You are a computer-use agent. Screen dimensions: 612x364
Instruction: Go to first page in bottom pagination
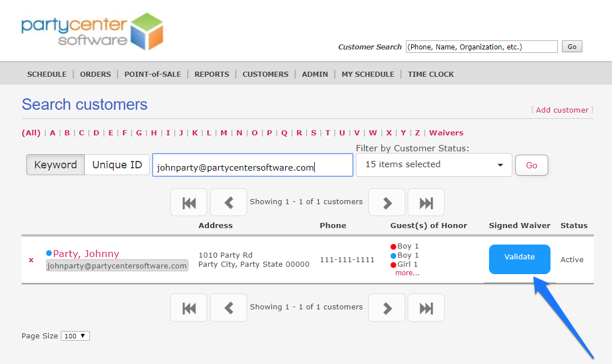pos(188,308)
